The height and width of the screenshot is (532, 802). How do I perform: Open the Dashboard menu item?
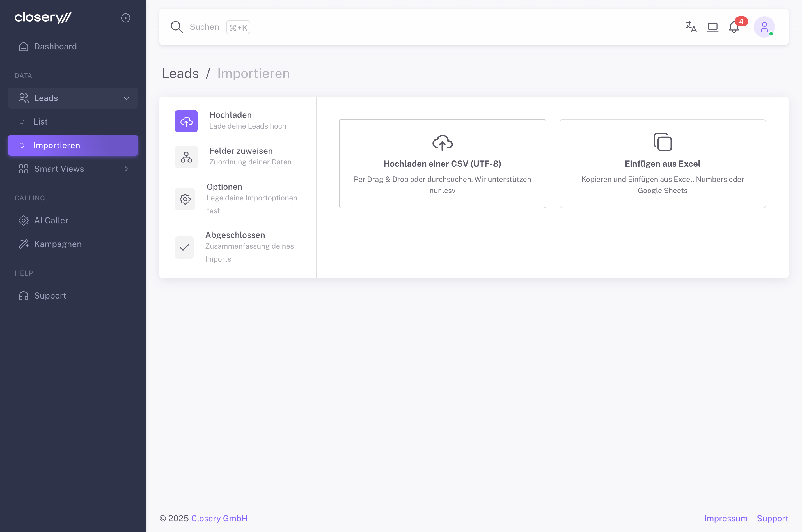pos(55,47)
